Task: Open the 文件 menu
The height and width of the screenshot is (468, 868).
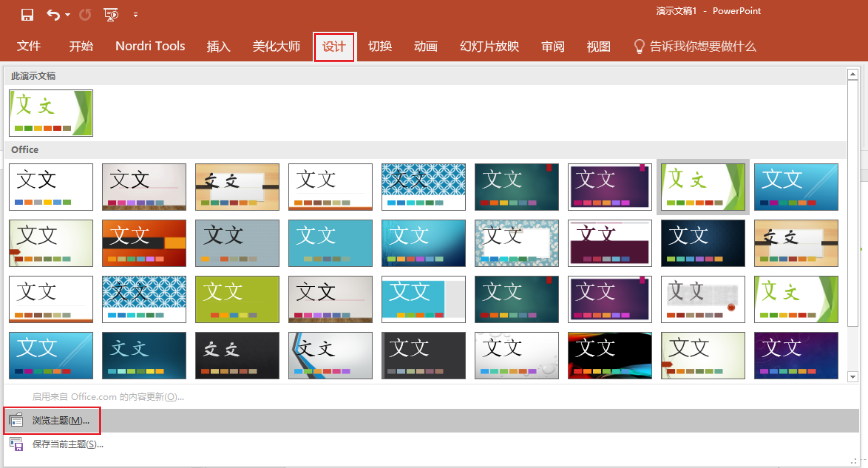Action: pyautogui.click(x=29, y=46)
